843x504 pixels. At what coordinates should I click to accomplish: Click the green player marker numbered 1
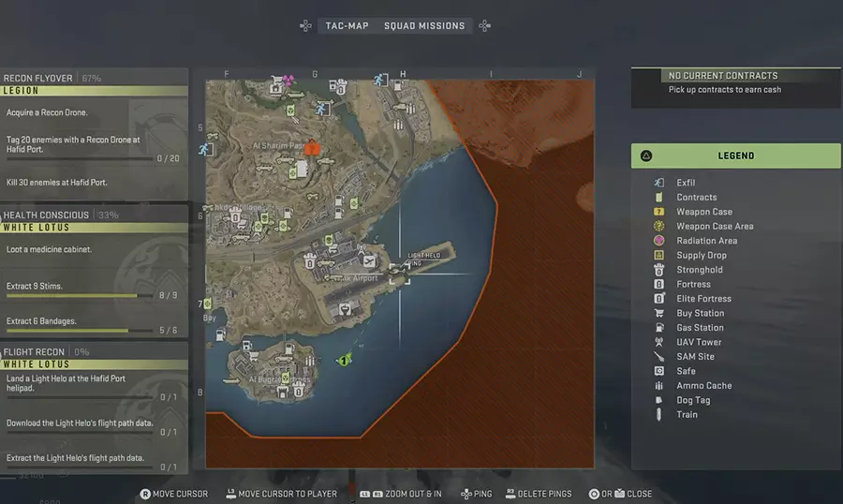344,360
